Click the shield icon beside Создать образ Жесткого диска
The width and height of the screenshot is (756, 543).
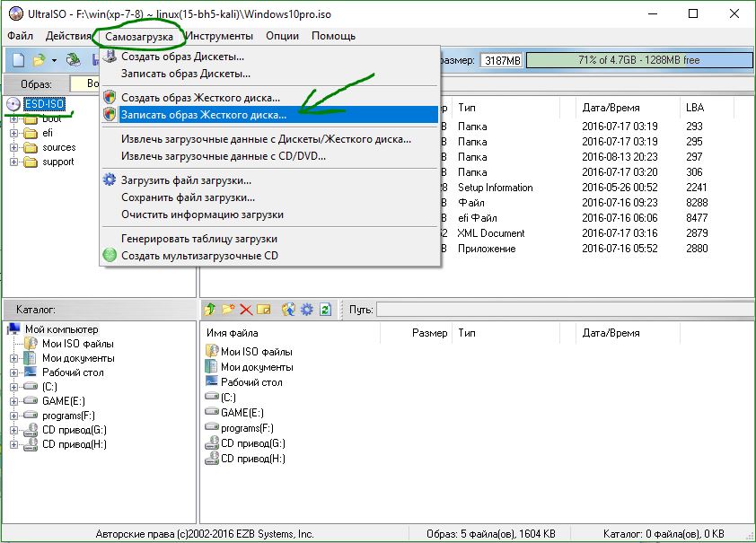click(x=110, y=97)
